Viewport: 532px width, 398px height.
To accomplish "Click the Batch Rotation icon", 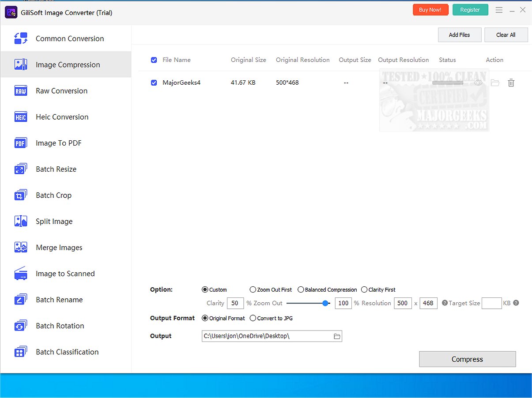I will [x=21, y=326].
